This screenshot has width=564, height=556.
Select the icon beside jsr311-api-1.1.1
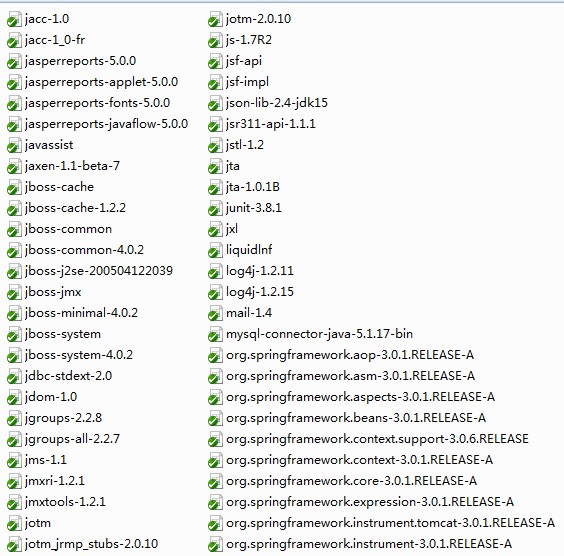pyautogui.click(x=215, y=124)
